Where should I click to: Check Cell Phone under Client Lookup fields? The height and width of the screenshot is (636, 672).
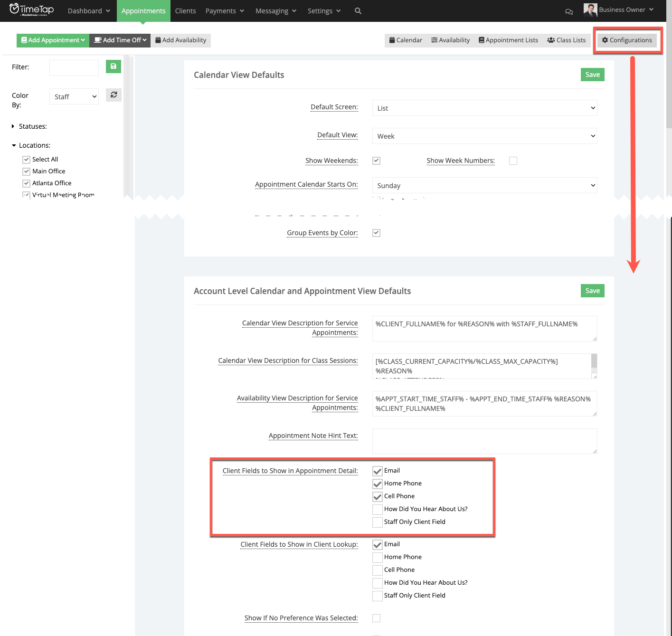377,570
